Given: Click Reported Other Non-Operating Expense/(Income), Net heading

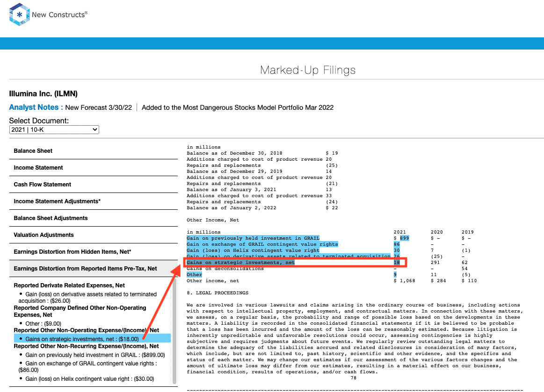Looking at the screenshot, I should point(87,330).
